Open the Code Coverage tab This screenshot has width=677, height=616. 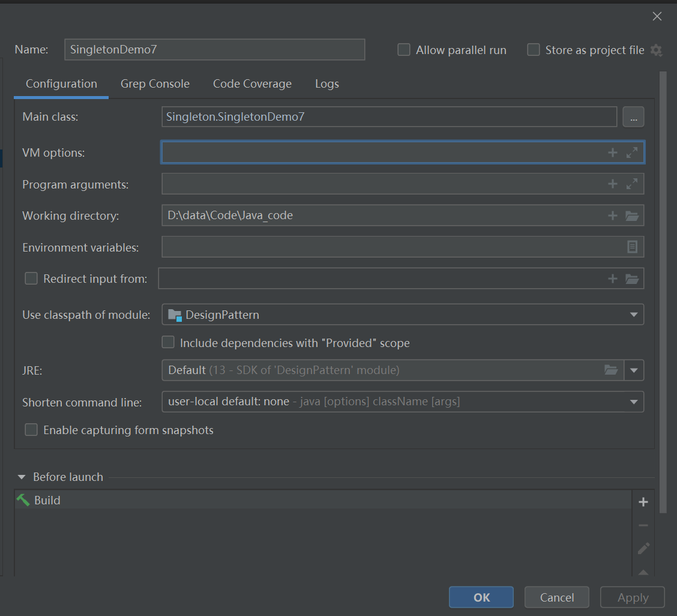(252, 84)
